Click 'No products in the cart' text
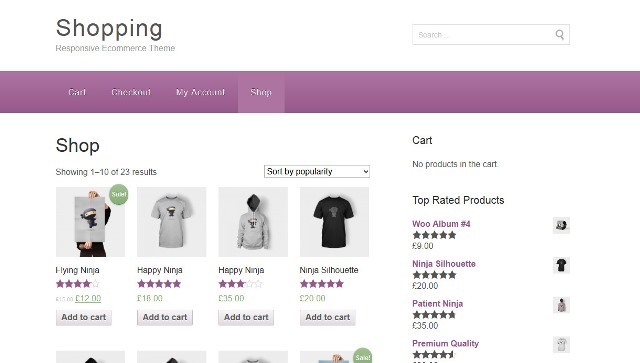Screen dimensions: 640x363 tap(455, 164)
